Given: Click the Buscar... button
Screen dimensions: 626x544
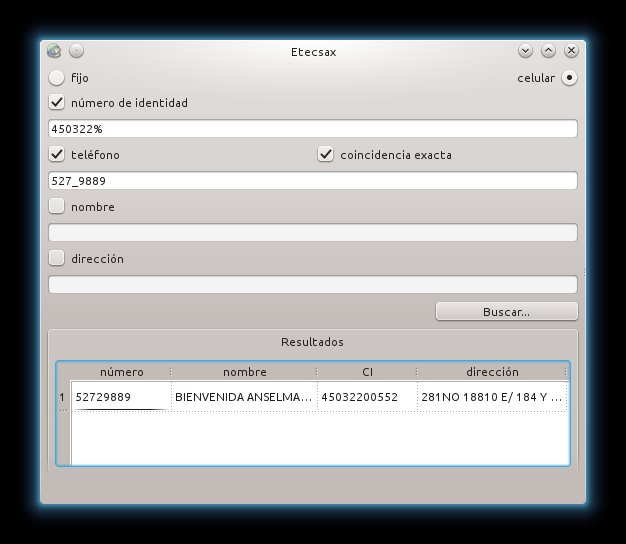Looking at the screenshot, I should 506,311.
